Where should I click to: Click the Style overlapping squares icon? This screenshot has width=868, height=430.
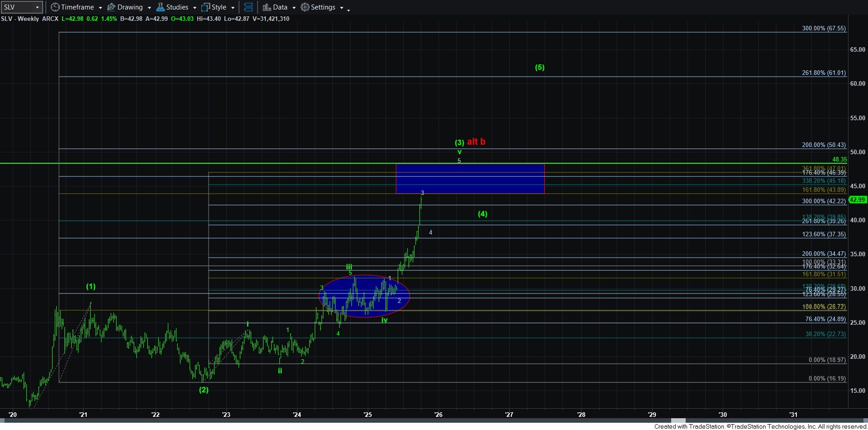coord(205,7)
